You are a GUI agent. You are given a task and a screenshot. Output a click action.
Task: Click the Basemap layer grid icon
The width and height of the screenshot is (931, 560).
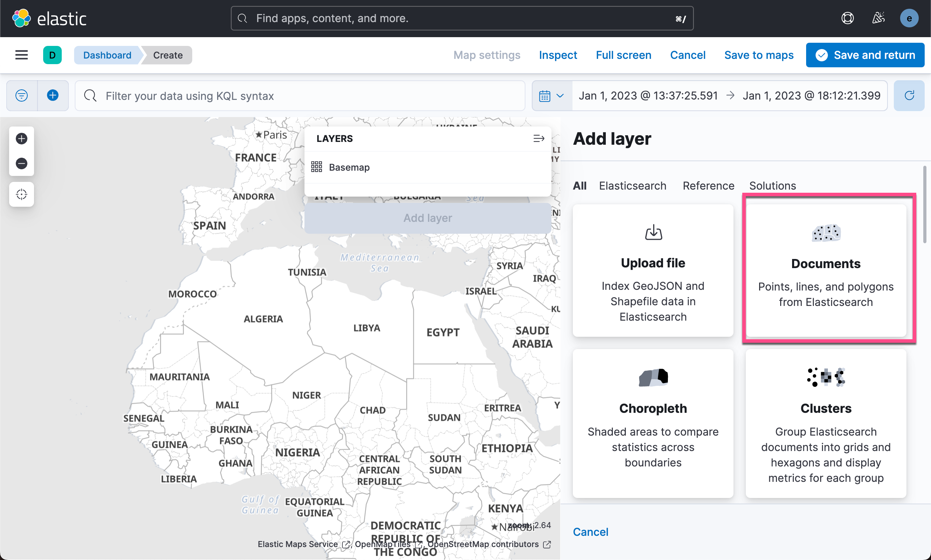point(316,167)
